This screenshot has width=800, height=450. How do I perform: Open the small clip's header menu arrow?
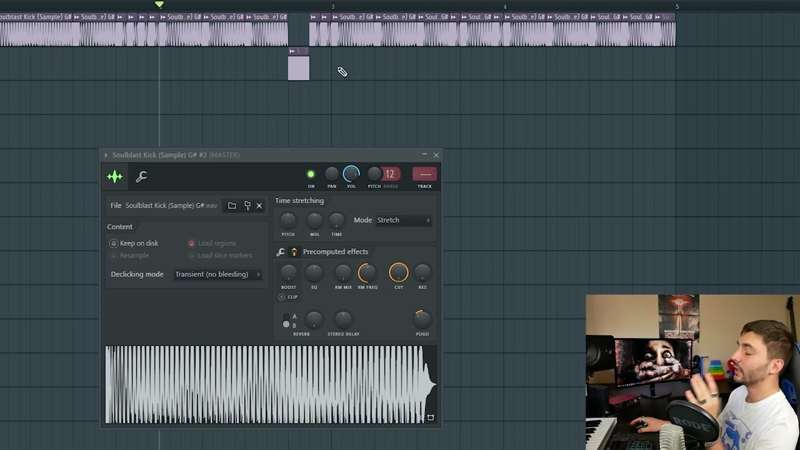coord(292,52)
